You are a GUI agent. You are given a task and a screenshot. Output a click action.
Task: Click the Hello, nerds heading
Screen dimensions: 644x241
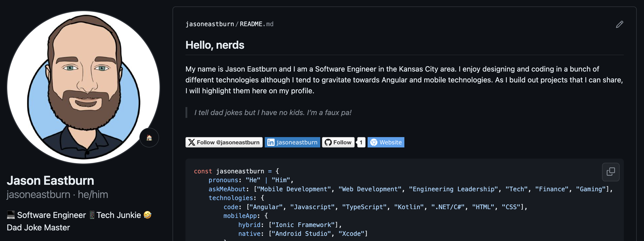point(215,45)
